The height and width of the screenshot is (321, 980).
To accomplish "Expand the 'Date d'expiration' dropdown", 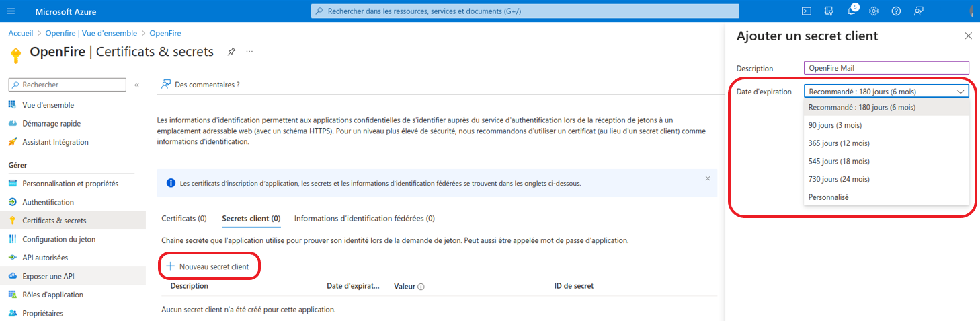I will (x=887, y=92).
